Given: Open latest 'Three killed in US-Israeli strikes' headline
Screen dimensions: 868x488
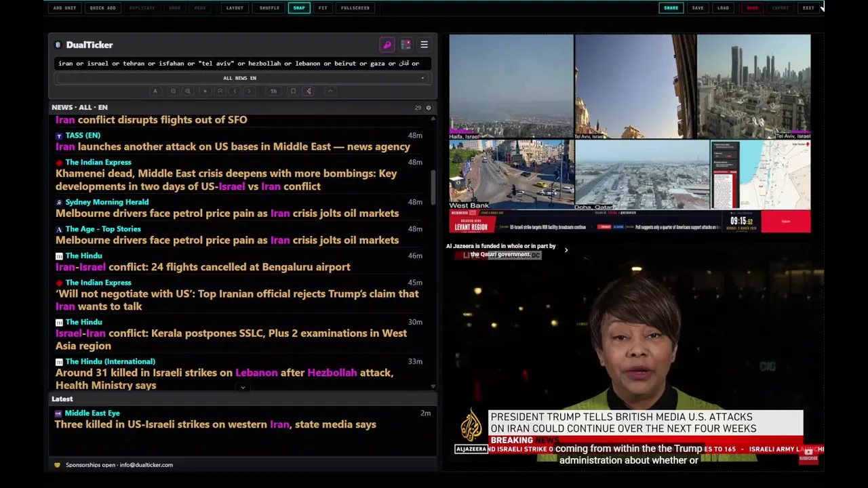Looking at the screenshot, I should click(x=215, y=425).
